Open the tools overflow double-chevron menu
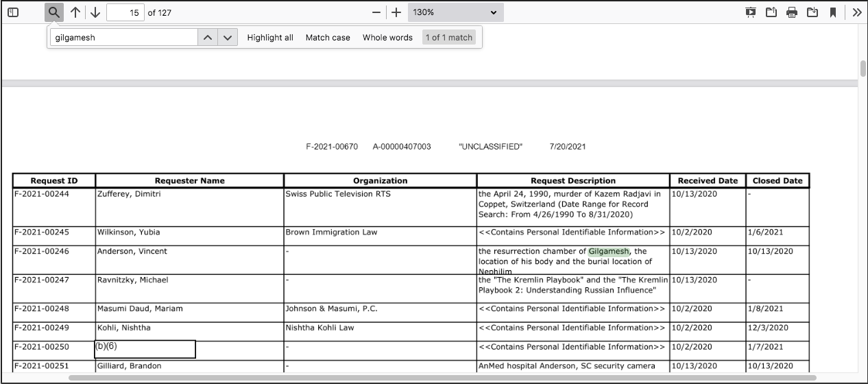Screen dimensions: 868x384 click(x=857, y=12)
